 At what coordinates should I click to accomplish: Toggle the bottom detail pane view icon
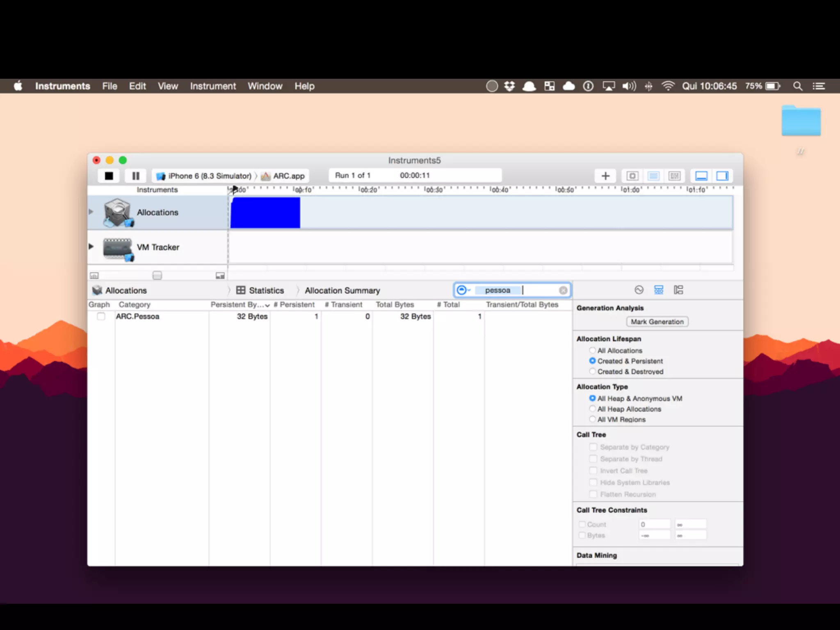point(701,176)
